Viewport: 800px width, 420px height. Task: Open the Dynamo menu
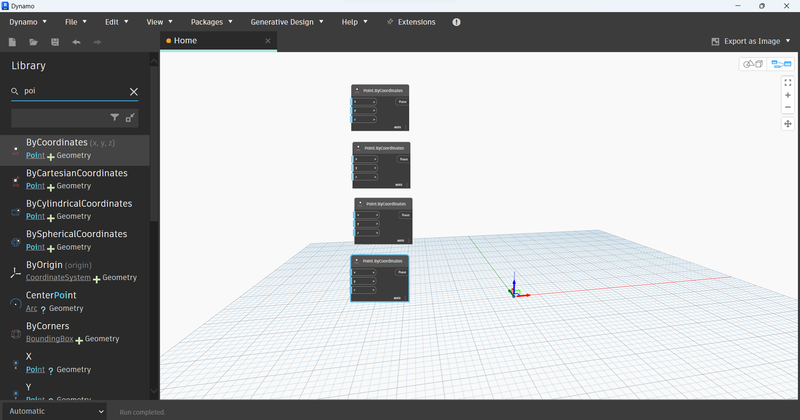28,22
